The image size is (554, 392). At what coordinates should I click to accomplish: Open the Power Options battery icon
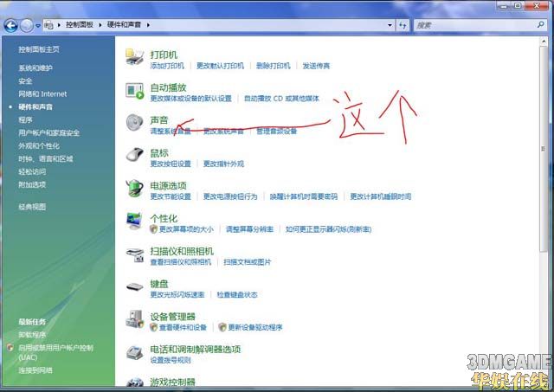(x=135, y=189)
